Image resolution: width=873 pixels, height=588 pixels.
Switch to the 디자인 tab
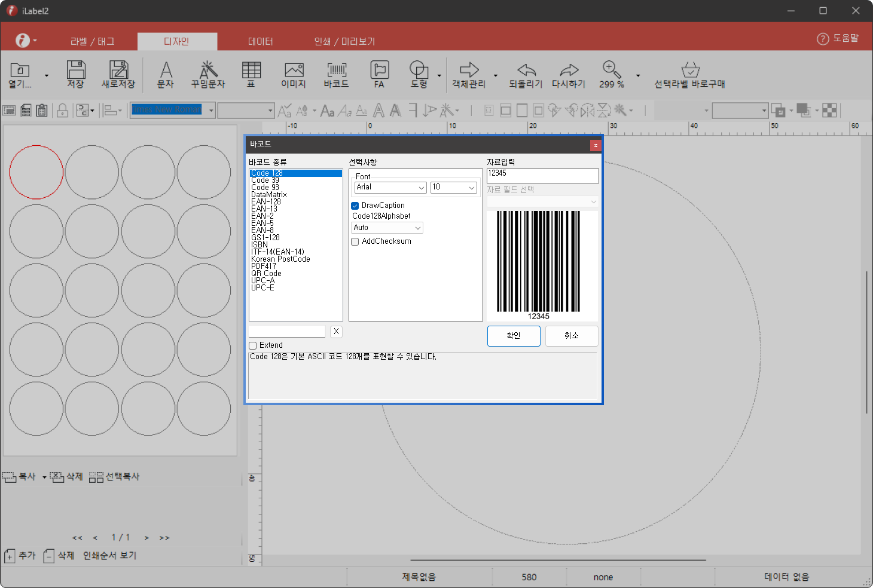tap(177, 41)
